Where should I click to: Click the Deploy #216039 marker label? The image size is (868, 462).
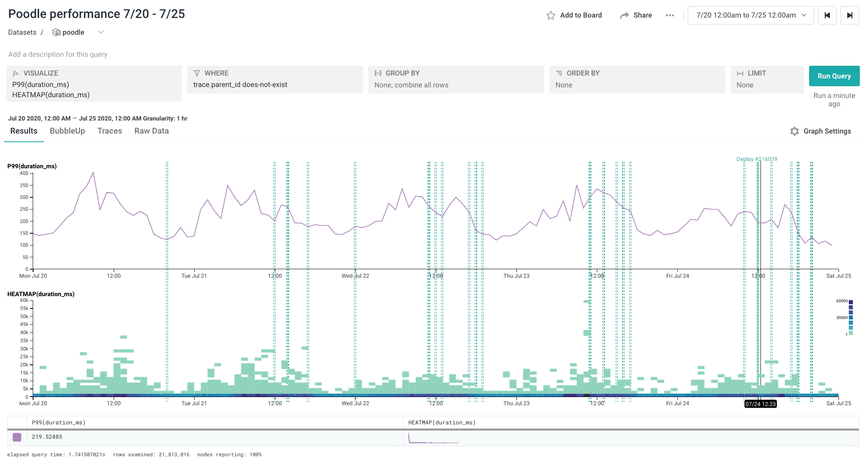coord(756,159)
